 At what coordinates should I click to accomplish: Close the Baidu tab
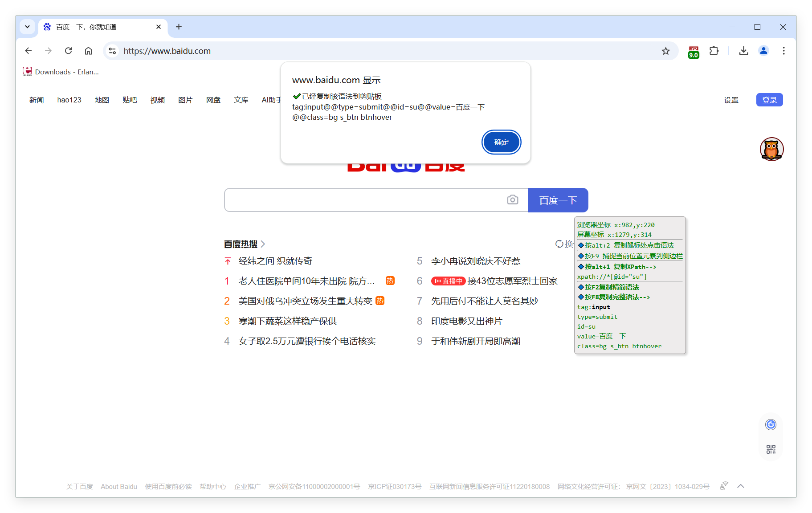point(159,27)
